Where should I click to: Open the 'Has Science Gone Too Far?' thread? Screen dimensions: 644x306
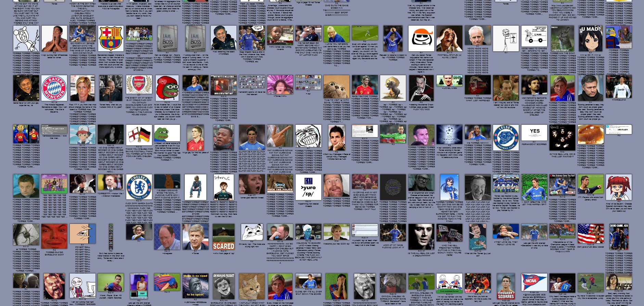562,184
